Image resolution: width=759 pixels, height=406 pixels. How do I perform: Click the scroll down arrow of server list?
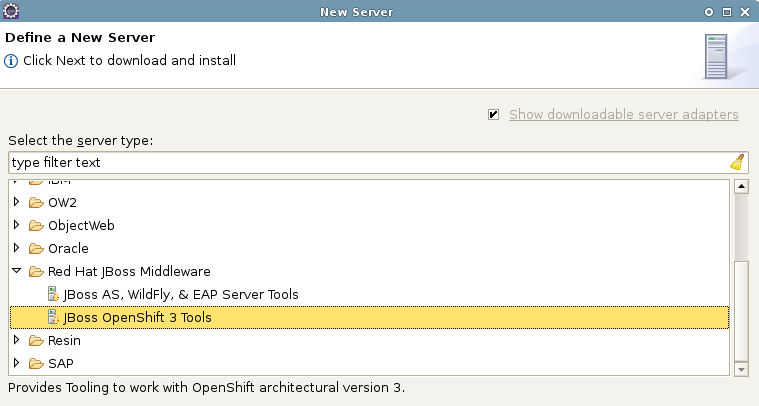coord(741,369)
